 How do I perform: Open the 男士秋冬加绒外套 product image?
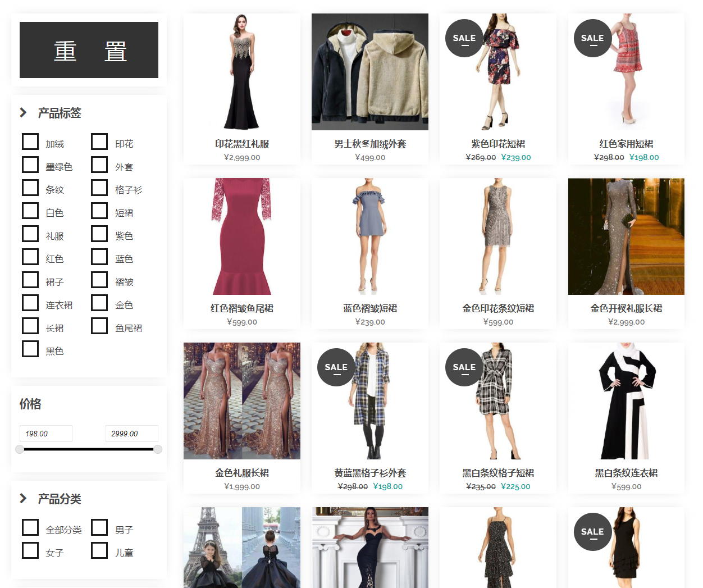tap(370, 72)
